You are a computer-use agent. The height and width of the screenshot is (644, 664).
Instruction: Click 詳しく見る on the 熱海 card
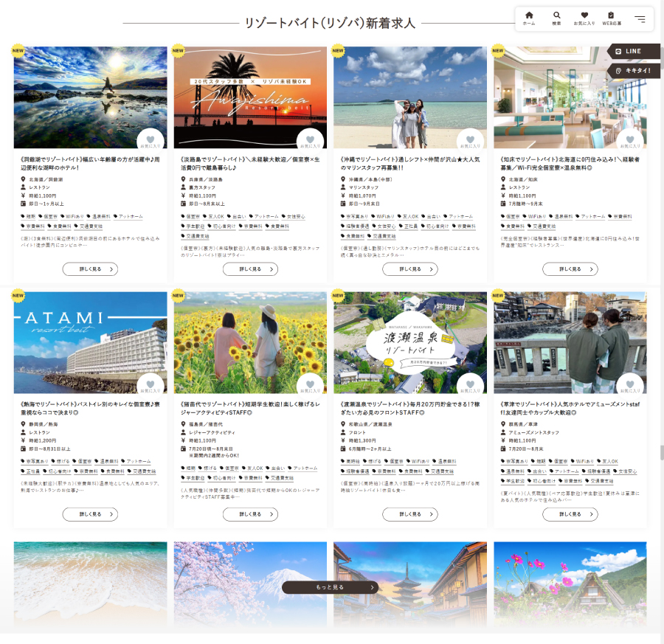[90, 514]
